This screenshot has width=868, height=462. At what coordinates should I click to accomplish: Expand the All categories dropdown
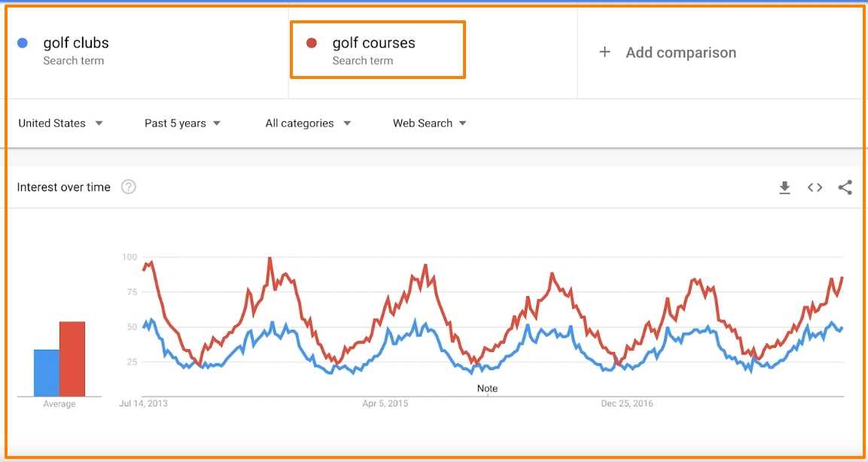click(308, 123)
